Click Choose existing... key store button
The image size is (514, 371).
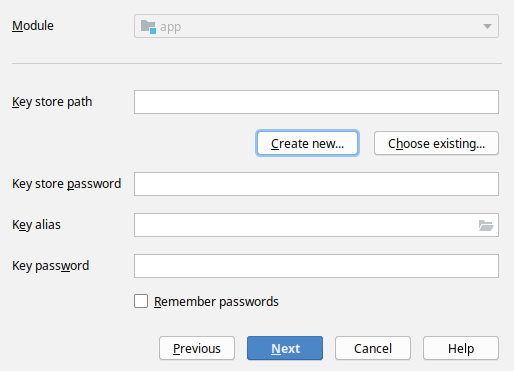436,143
